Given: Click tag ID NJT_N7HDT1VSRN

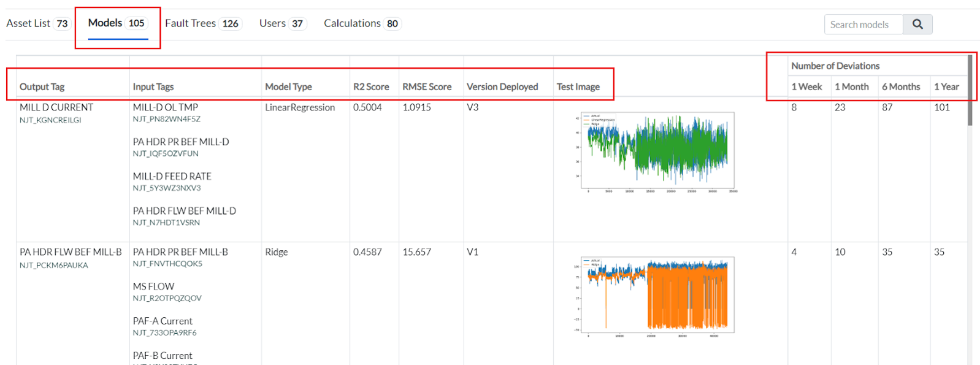Looking at the screenshot, I should [x=166, y=223].
